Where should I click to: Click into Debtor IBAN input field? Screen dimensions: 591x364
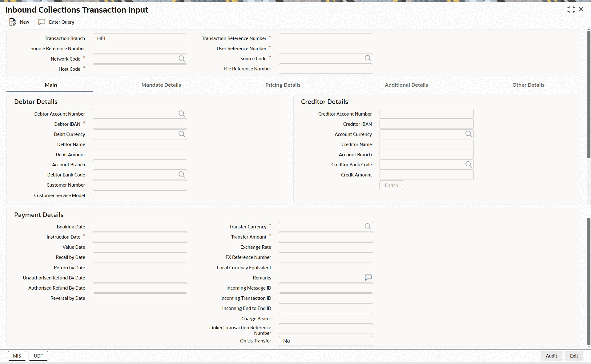[x=140, y=124]
